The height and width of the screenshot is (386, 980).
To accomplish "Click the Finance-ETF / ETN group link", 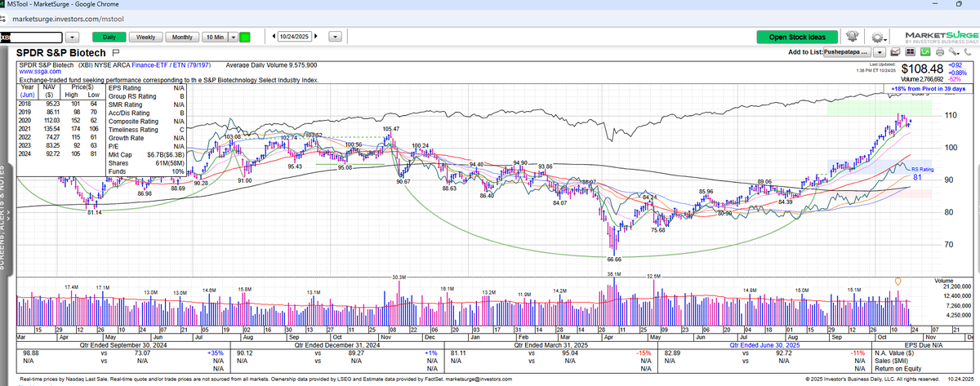I will tap(171, 64).
